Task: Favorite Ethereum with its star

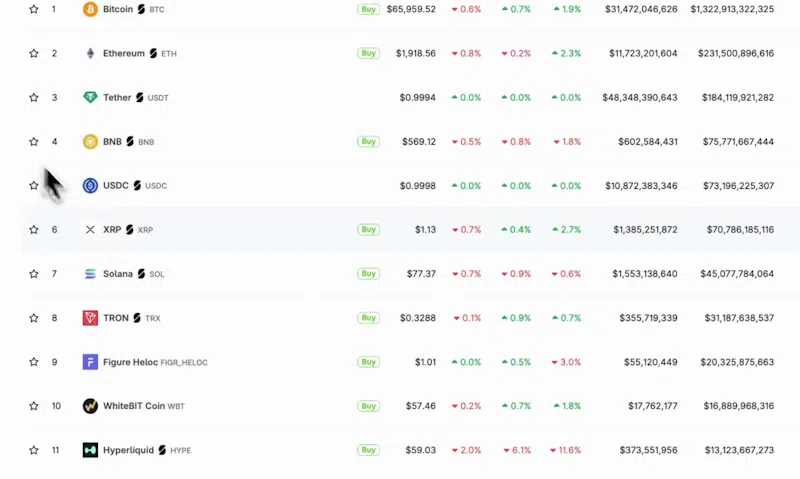Action: [34, 53]
